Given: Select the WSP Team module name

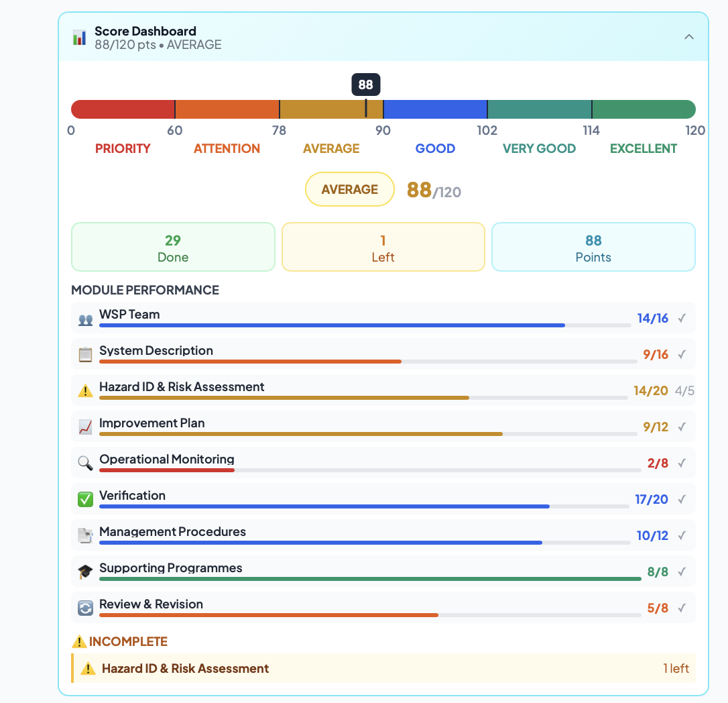Looking at the screenshot, I should [129, 315].
